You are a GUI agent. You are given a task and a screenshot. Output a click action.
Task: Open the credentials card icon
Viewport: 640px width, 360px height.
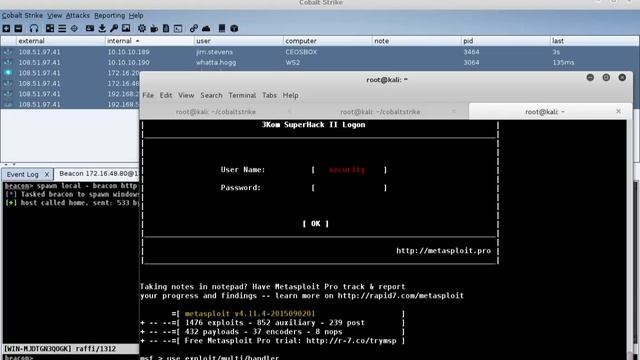click(x=90, y=29)
